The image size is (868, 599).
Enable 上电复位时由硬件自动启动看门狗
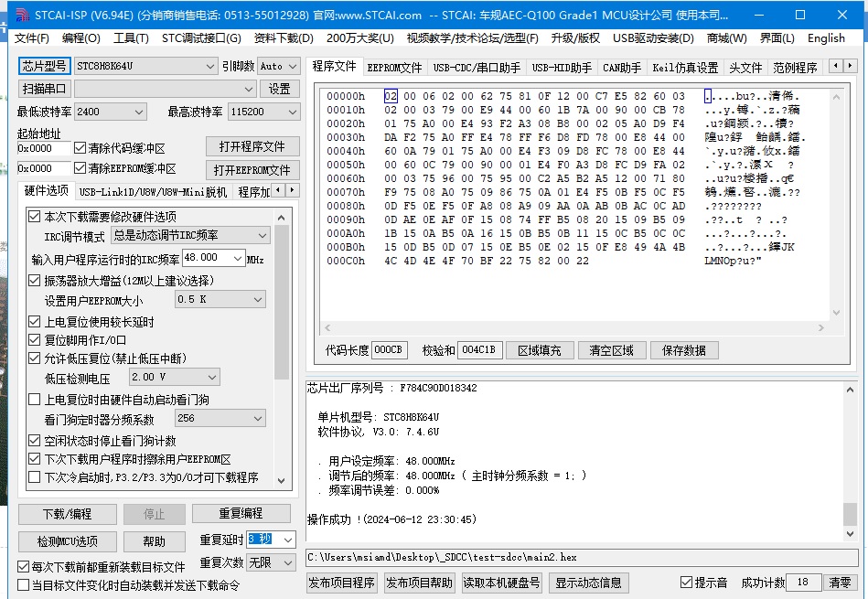35,399
